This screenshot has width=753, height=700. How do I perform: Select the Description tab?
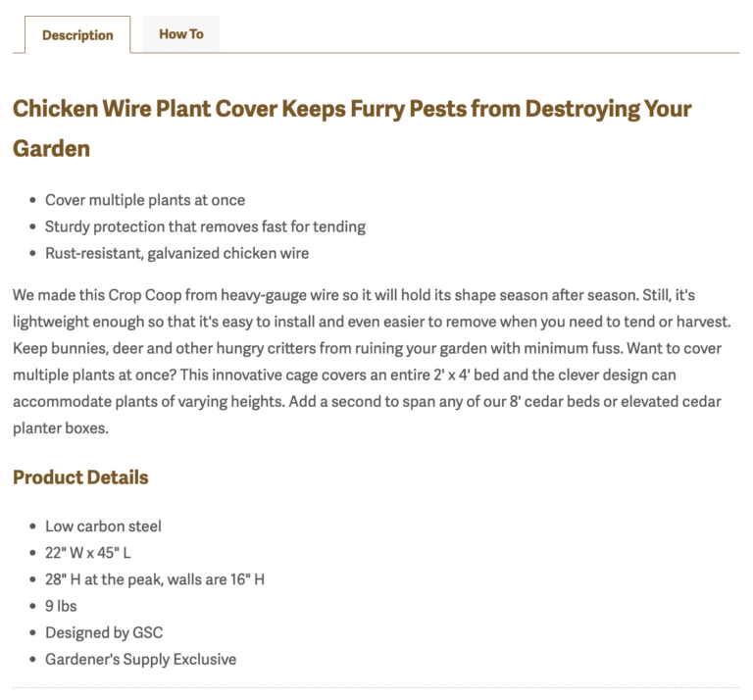tap(77, 35)
